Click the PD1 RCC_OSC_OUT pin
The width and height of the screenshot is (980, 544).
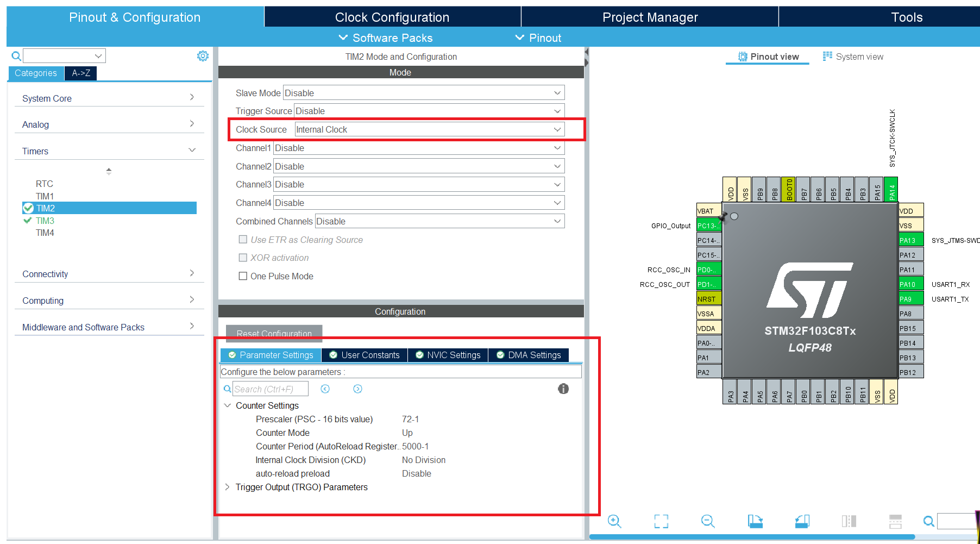coord(709,284)
